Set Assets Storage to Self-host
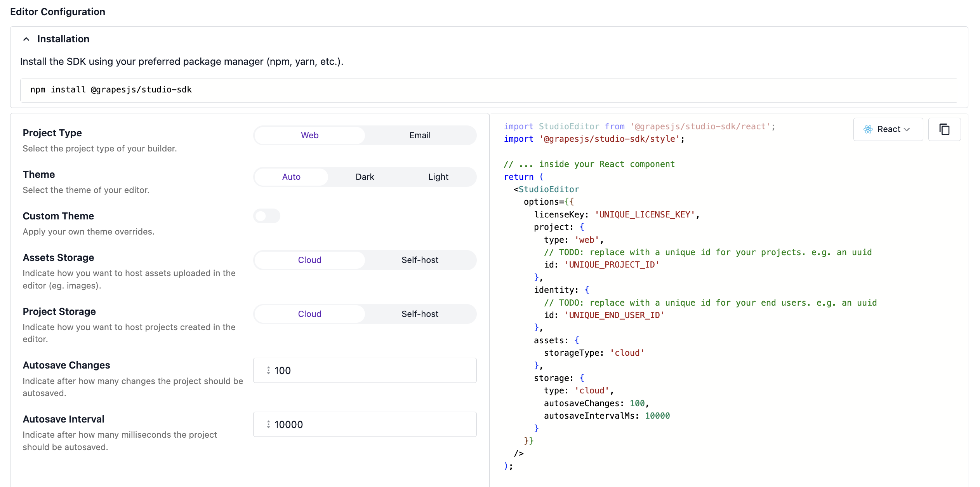 click(419, 260)
